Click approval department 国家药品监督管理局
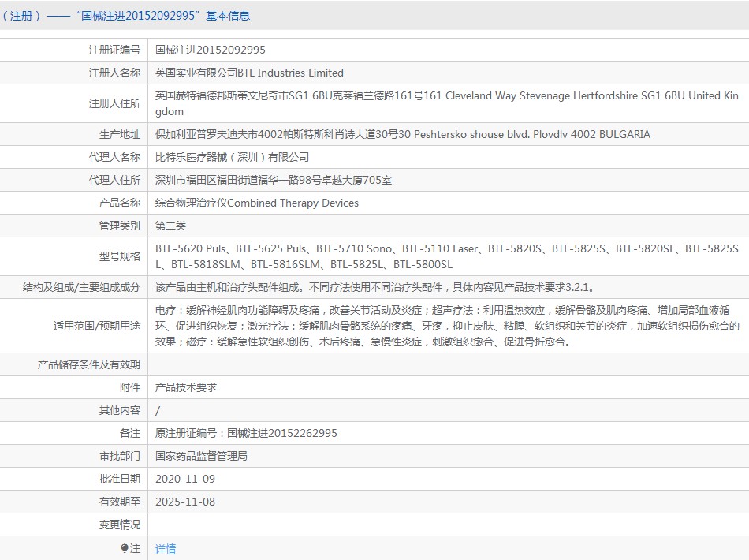 click(201, 457)
